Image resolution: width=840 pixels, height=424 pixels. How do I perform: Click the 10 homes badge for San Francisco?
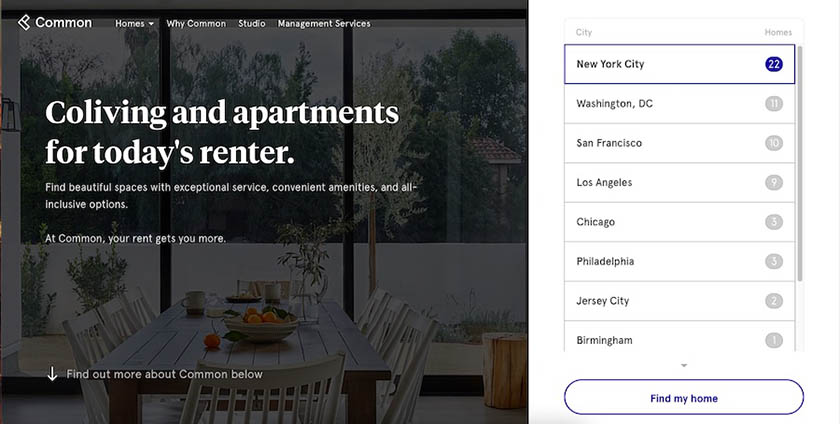tap(774, 143)
